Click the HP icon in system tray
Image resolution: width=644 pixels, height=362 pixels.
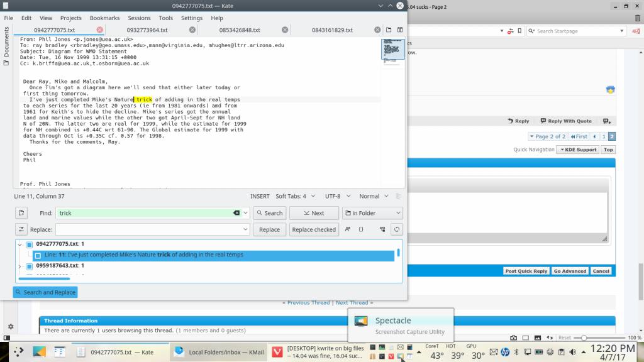505,351
